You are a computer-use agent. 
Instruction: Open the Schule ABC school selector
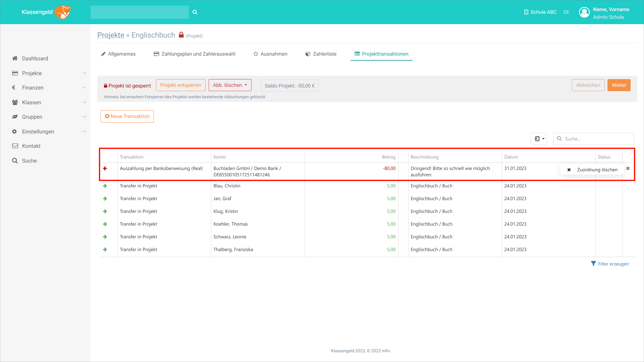(540, 12)
